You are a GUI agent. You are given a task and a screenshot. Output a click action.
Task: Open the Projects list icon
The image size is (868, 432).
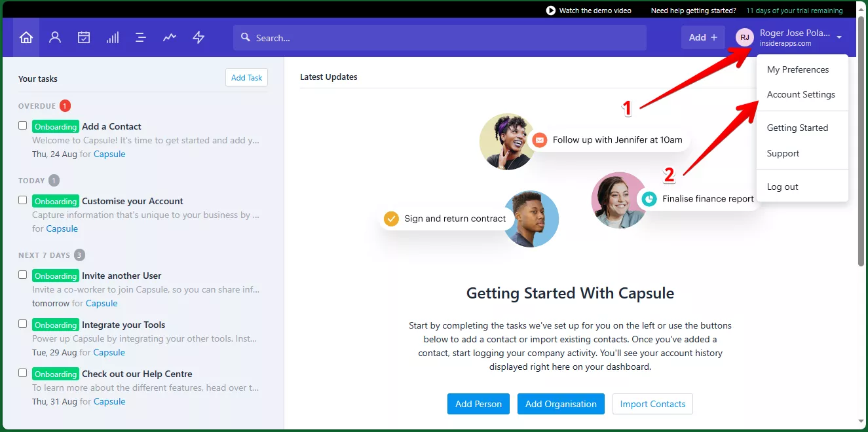coord(141,37)
